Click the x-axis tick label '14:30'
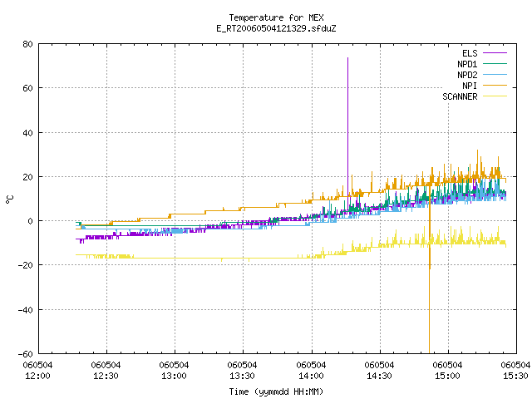Image resolution: width=532 pixels, height=399 pixels. pyautogui.click(x=379, y=377)
